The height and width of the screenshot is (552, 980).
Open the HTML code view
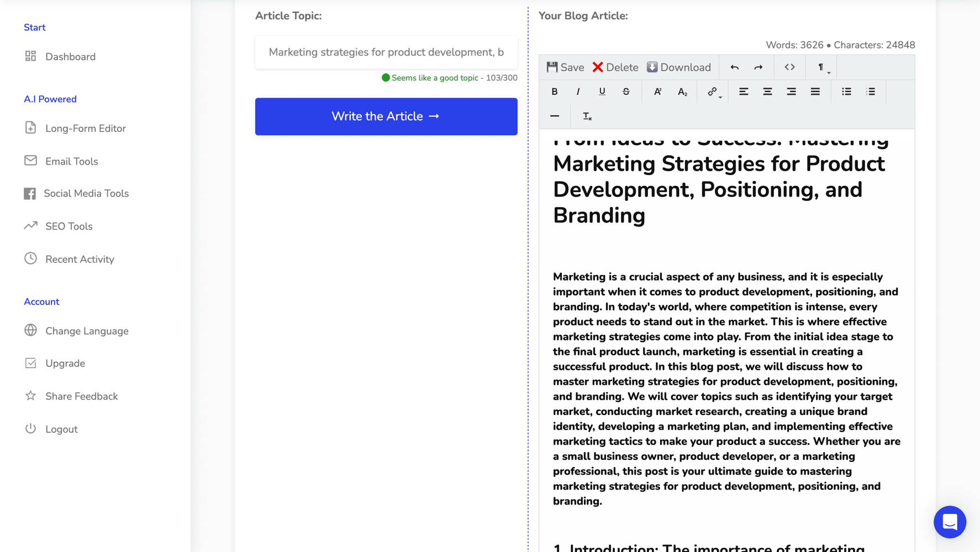pos(789,67)
